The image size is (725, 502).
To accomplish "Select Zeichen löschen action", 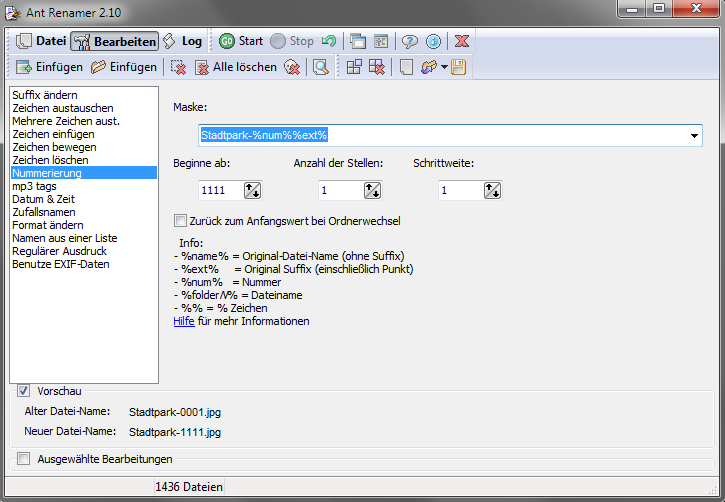I will [84, 160].
